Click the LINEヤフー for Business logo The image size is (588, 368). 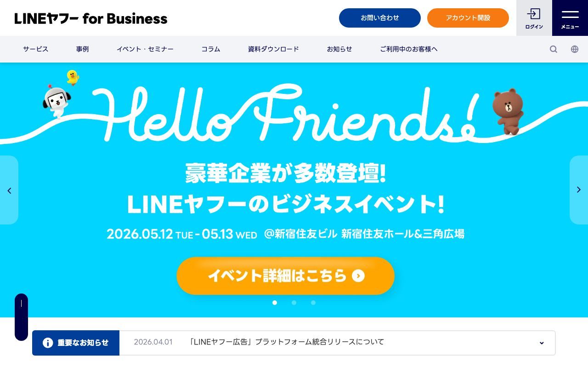pos(91,18)
